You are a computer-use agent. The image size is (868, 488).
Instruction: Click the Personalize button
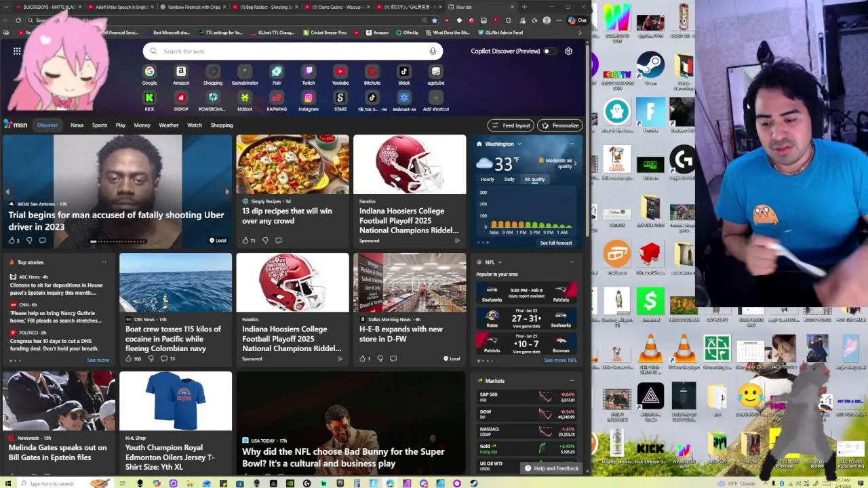(560, 125)
